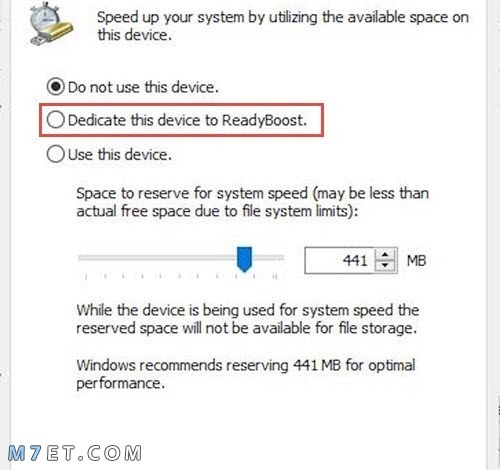This screenshot has width=500, height=470.
Task: Click the 'Use this device.' label text
Action: 120,155
